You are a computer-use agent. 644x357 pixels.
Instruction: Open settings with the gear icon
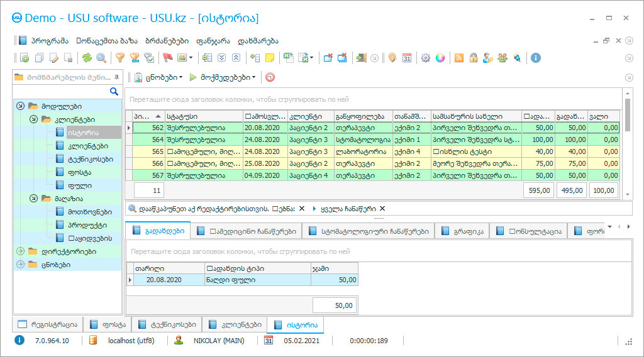[426, 58]
